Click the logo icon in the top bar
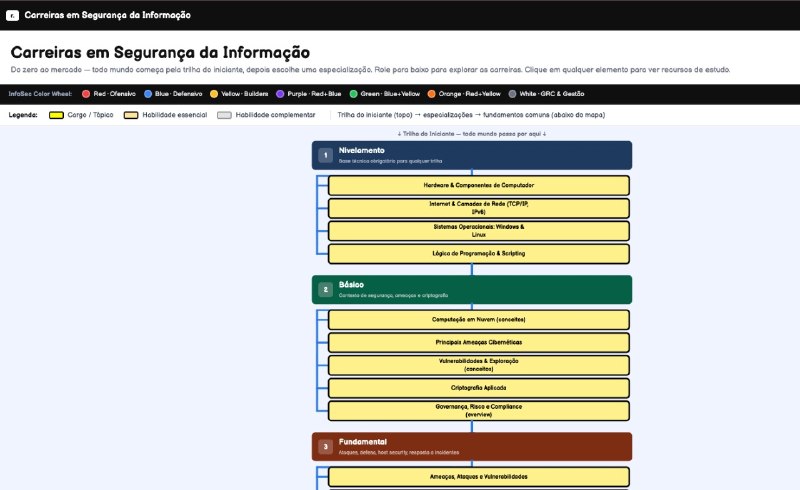 12,15
